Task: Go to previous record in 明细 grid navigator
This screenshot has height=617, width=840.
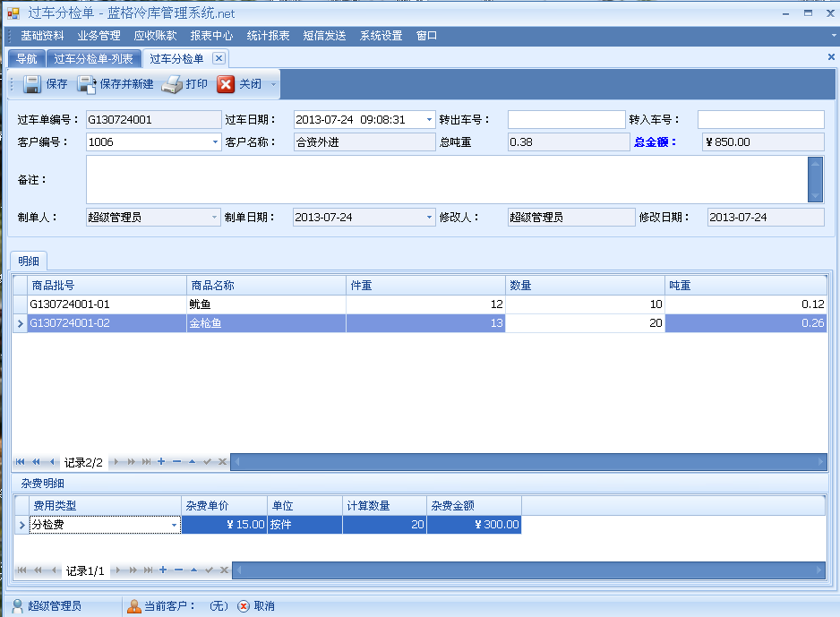Action: tap(51, 462)
